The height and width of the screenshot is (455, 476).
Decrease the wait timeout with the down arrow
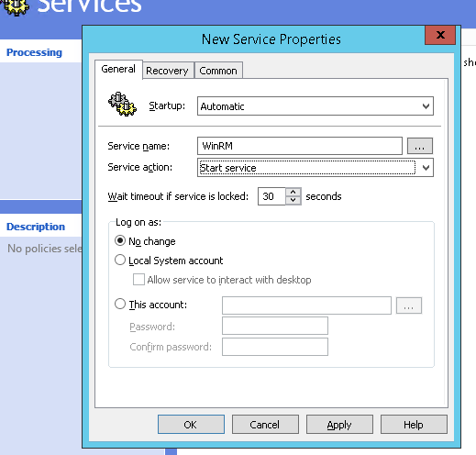[293, 200]
